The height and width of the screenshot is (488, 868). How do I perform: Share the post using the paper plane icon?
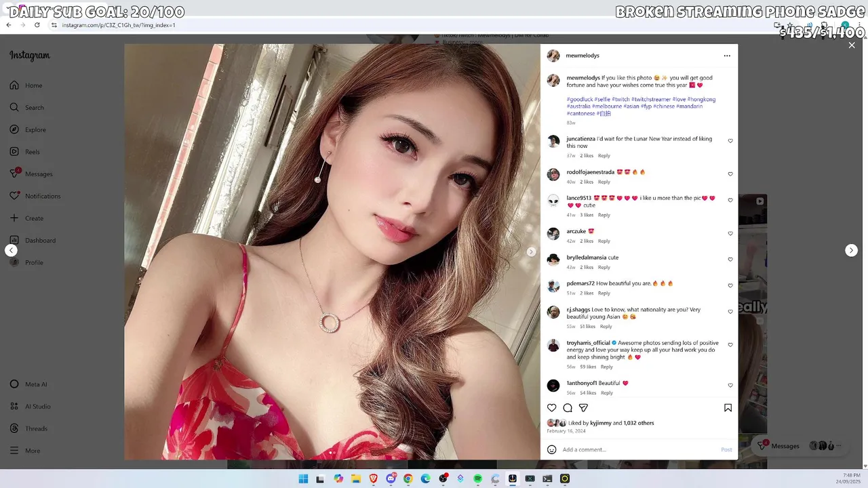(583, 408)
